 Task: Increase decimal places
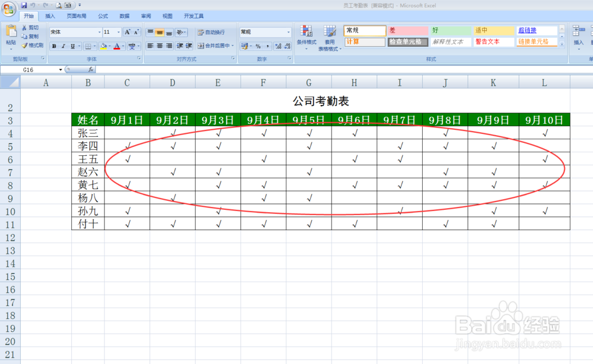(x=278, y=46)
